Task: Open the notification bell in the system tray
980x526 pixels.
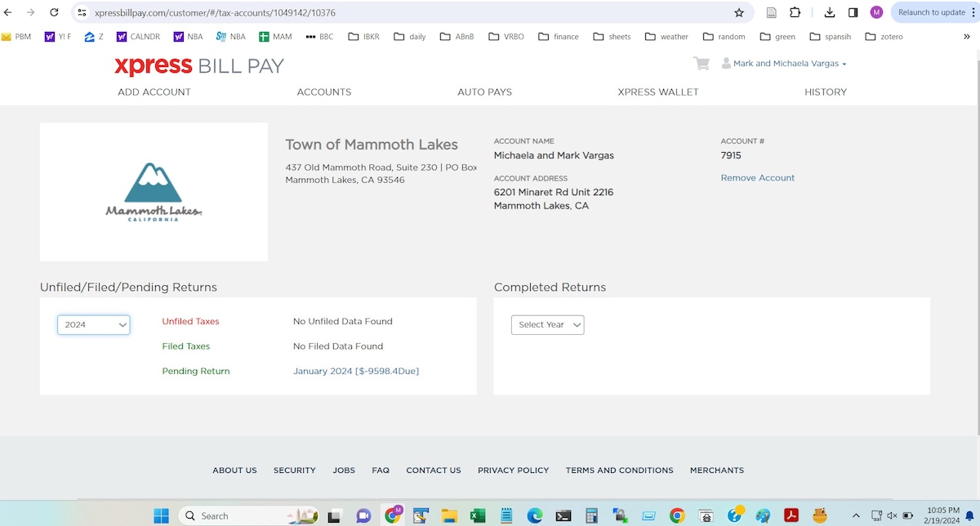Action: pyautogui.click(x=969, y=515)
